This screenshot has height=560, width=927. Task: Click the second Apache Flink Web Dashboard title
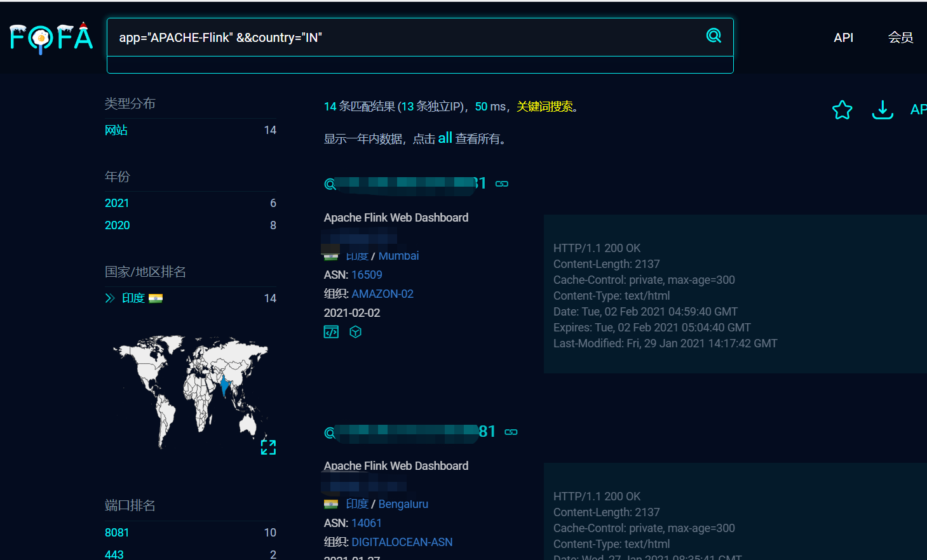coord(396,466)
